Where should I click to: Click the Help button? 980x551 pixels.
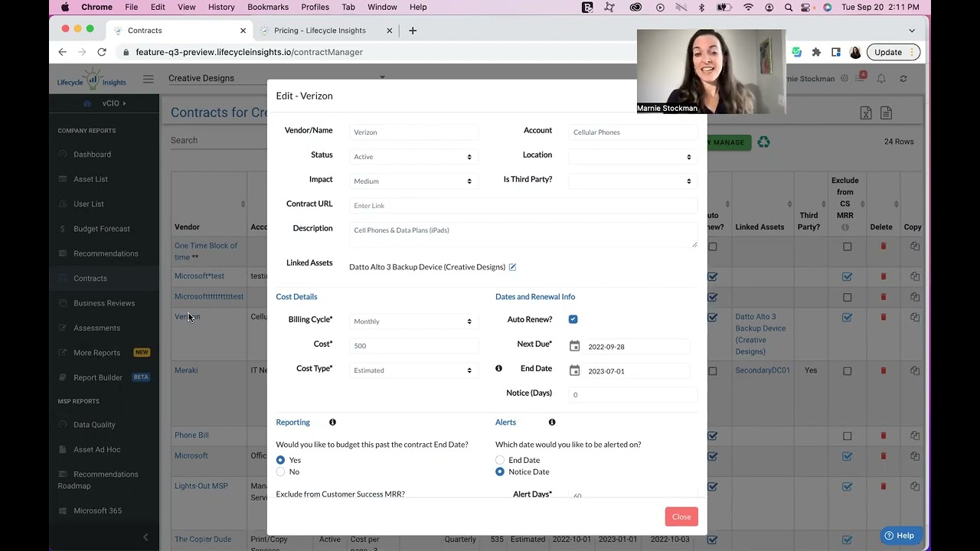[899, 536]
